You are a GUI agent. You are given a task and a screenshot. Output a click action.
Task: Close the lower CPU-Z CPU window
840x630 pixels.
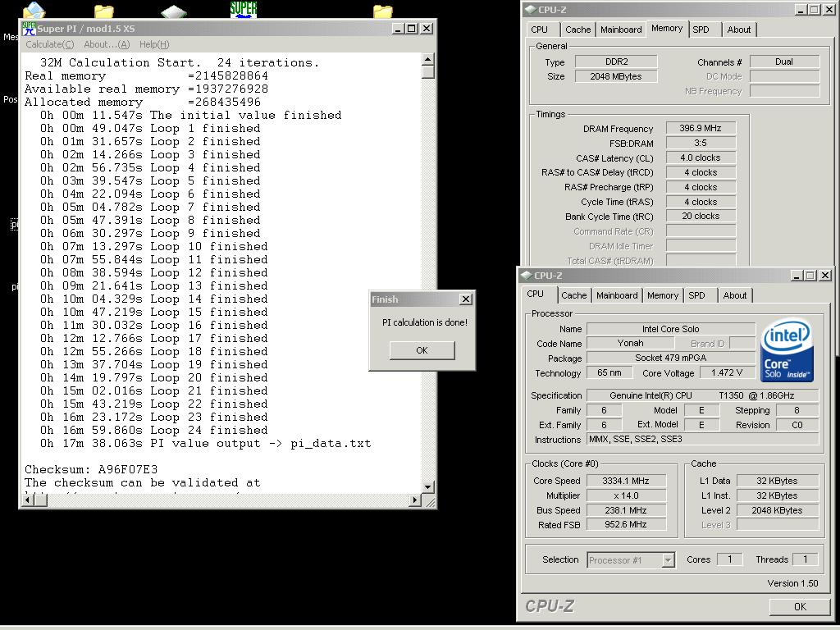point(825,276)
